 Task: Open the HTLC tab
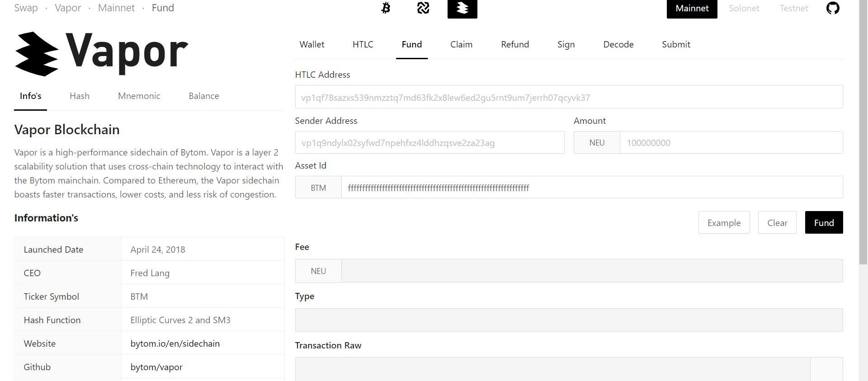tap(363, 44)
